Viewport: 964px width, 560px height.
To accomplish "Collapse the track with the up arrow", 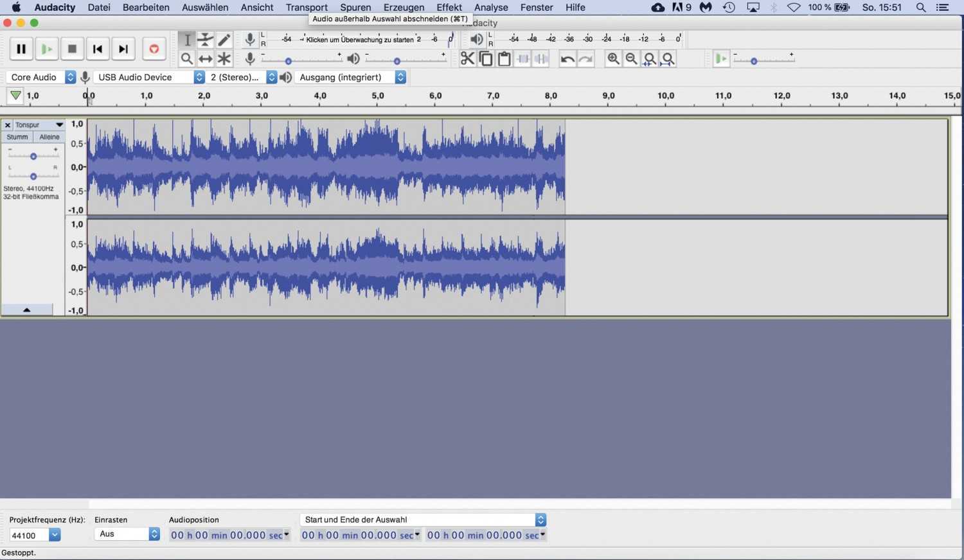I will [27, 310].
